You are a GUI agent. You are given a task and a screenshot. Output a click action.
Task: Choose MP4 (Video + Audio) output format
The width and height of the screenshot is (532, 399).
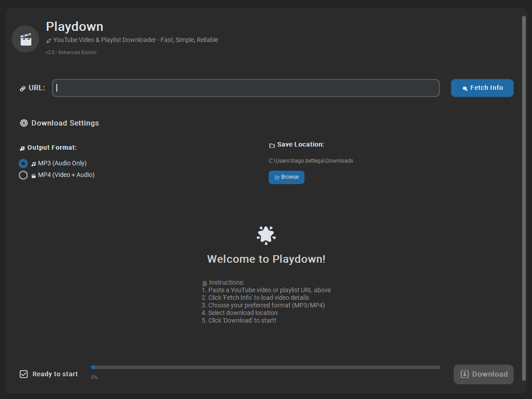click(x=23, y=175)
